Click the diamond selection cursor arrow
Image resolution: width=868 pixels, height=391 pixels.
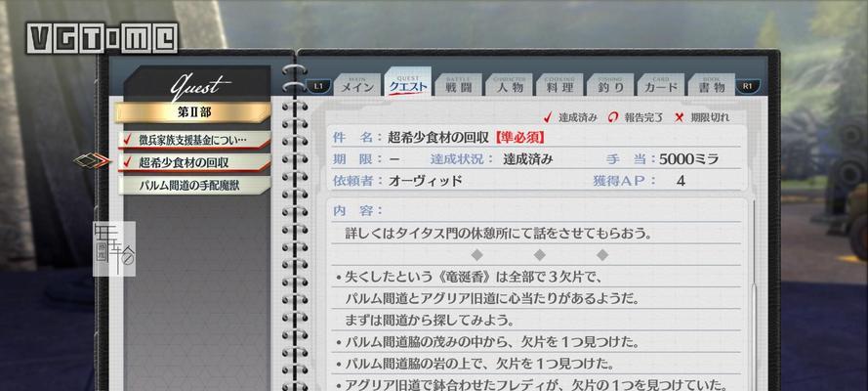[x=92, y=161]
